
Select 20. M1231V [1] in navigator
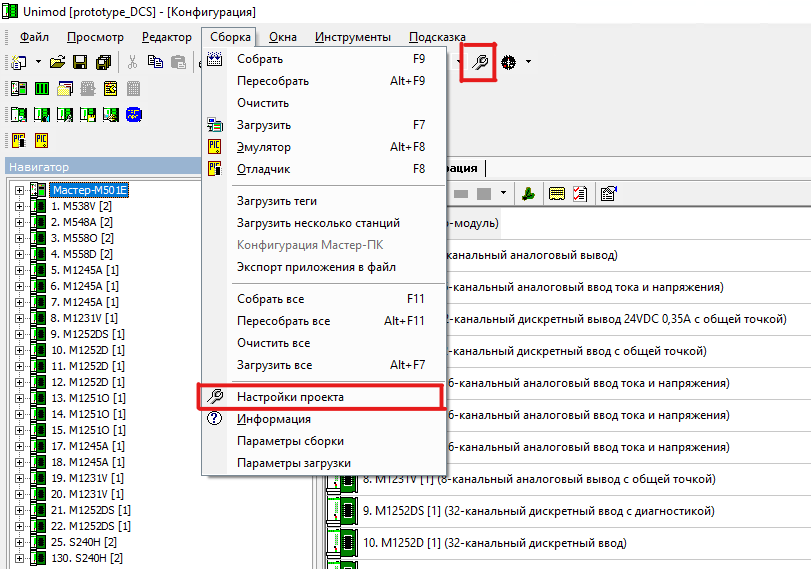[85, 495]
